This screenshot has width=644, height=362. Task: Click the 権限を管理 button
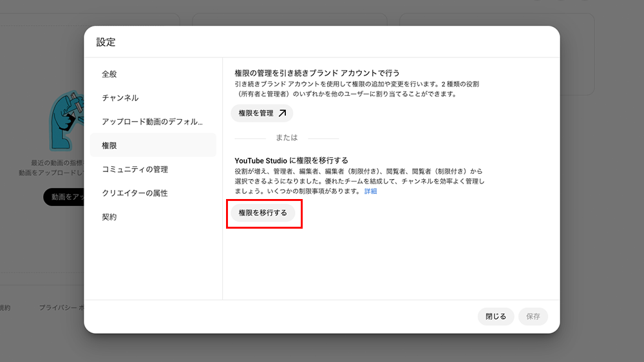(x=261, y=113)
